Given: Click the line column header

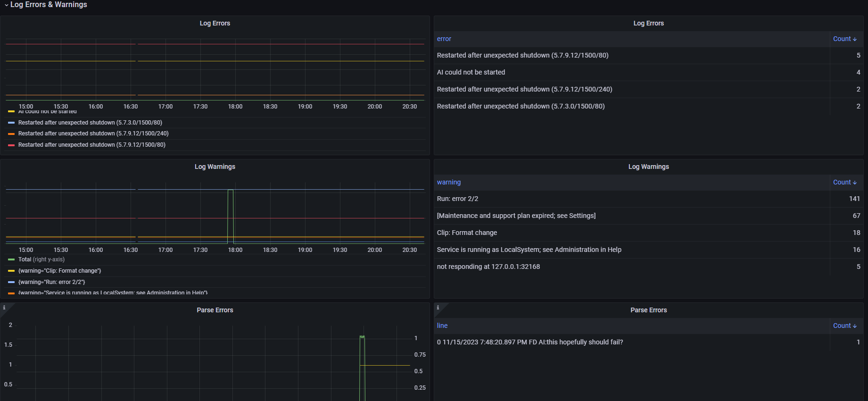Looking at the screenshot, I should click(442, 326).
